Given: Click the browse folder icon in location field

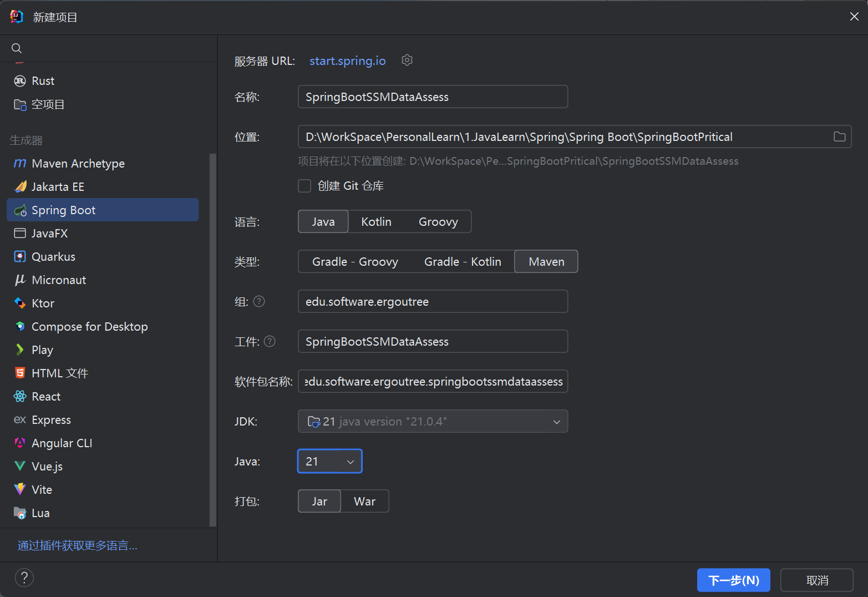Looking at the screenshot, I should click(x=839, y=136).
